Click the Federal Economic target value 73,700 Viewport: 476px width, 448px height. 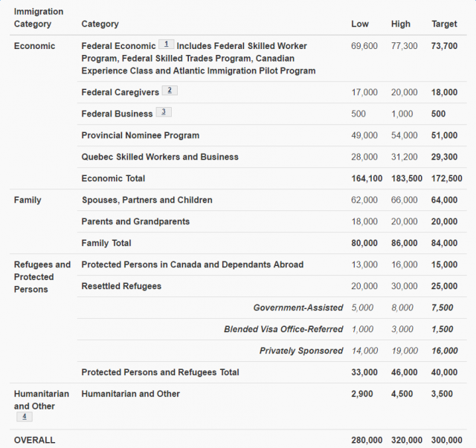(445, 46)
